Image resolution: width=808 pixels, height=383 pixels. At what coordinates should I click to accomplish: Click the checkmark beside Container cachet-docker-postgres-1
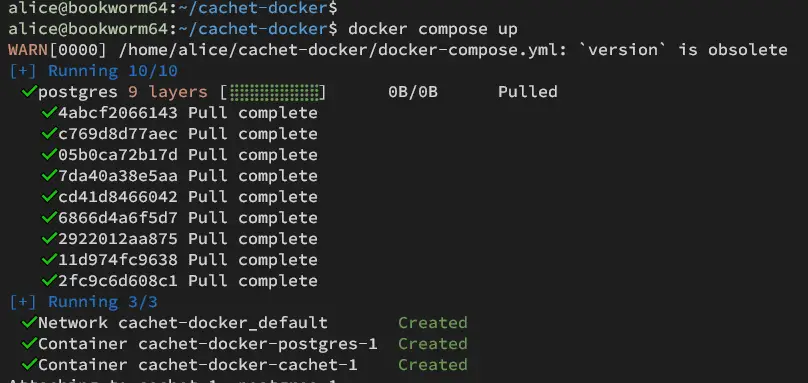(x=29, y=343)
